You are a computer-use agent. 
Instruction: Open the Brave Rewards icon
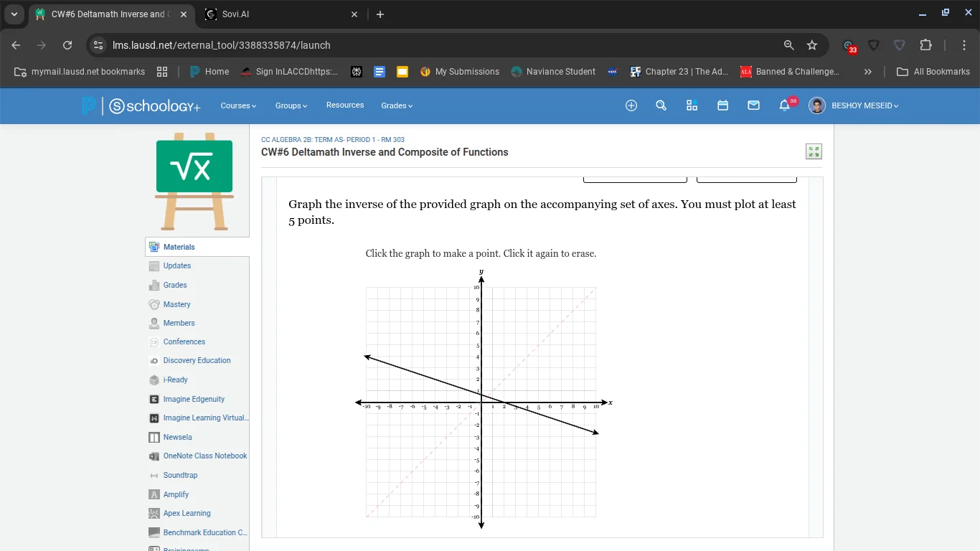[849, 44]
